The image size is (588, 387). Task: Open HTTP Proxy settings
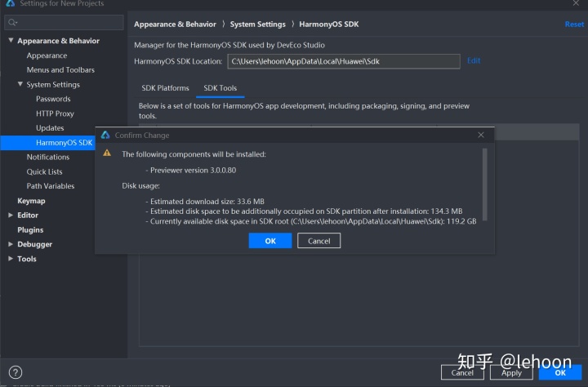[55, 113]
